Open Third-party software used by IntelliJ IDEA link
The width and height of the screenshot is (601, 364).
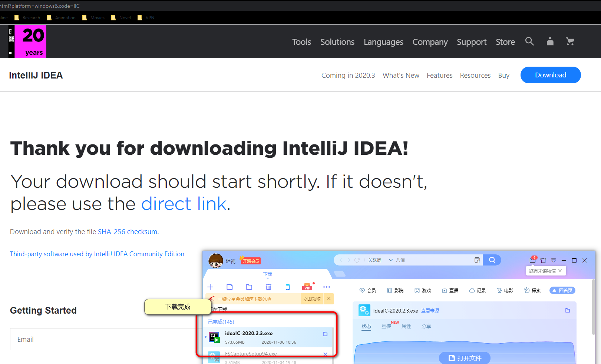click(97, 254)
